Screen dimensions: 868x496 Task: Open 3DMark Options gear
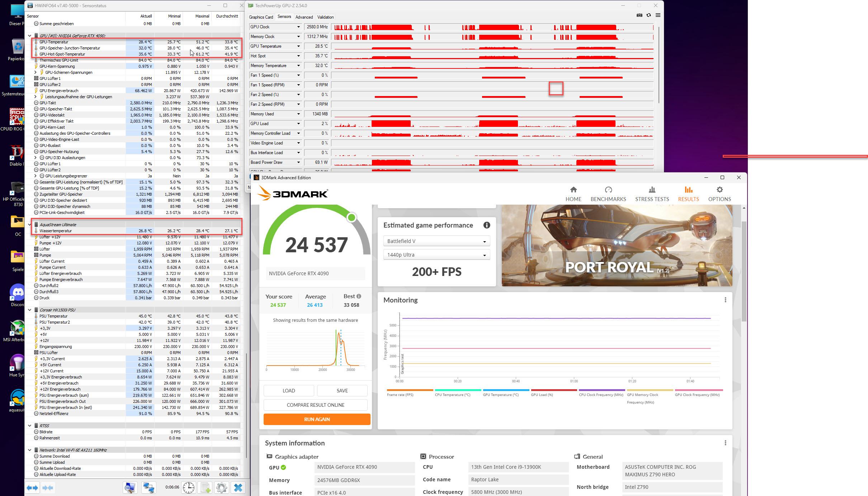point(720,194)
